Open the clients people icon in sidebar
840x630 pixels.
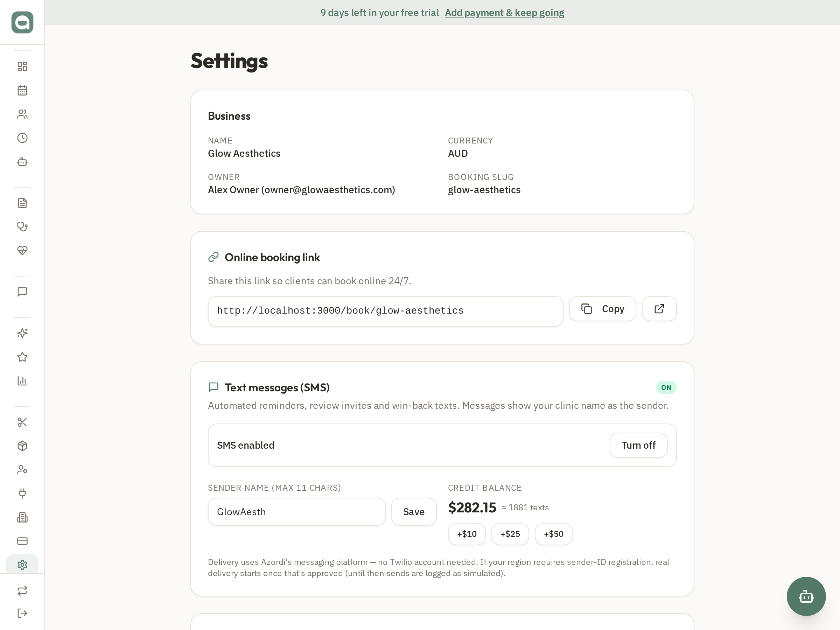click(x=22, y=114)
